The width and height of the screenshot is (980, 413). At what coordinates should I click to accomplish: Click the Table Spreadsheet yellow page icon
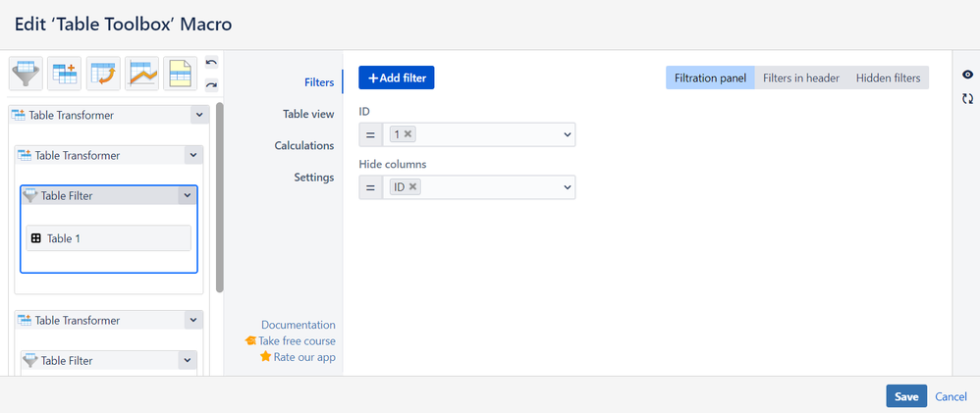pyautogui.click(x=181, y=74)
